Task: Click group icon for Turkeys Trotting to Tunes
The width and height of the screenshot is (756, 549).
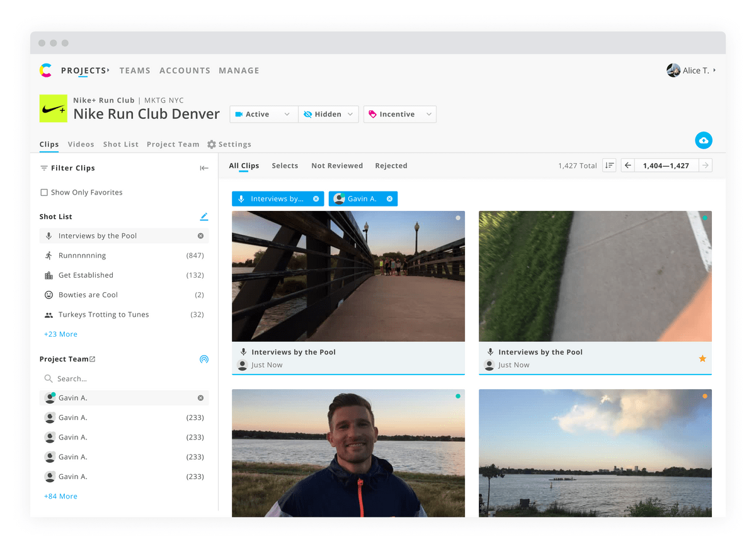Action: (49, 315)
